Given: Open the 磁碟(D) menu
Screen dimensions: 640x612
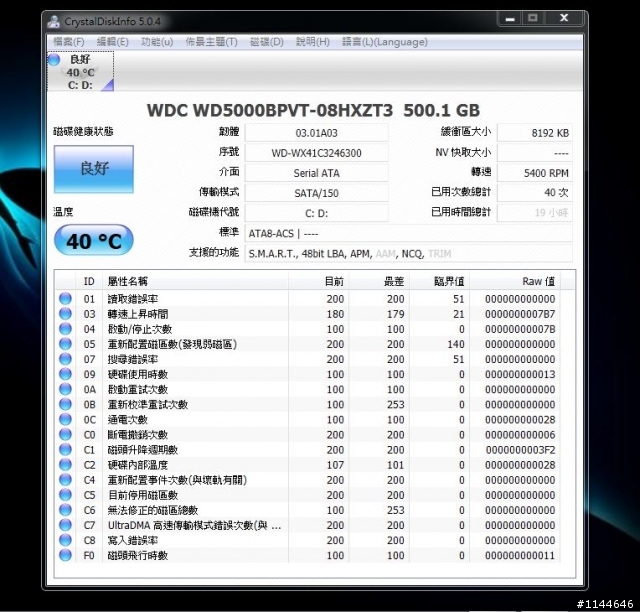Looking at the screenshot, I should (267, 42).
